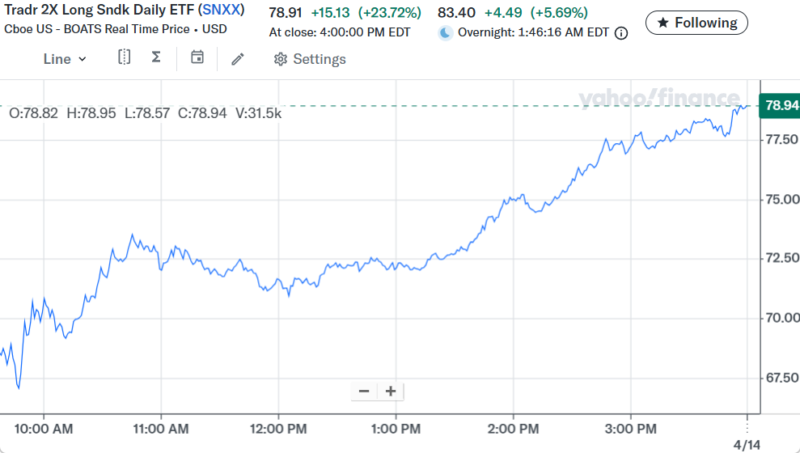Click the current price label 78.94
800x453 pixels.
(x=780, y=105)
